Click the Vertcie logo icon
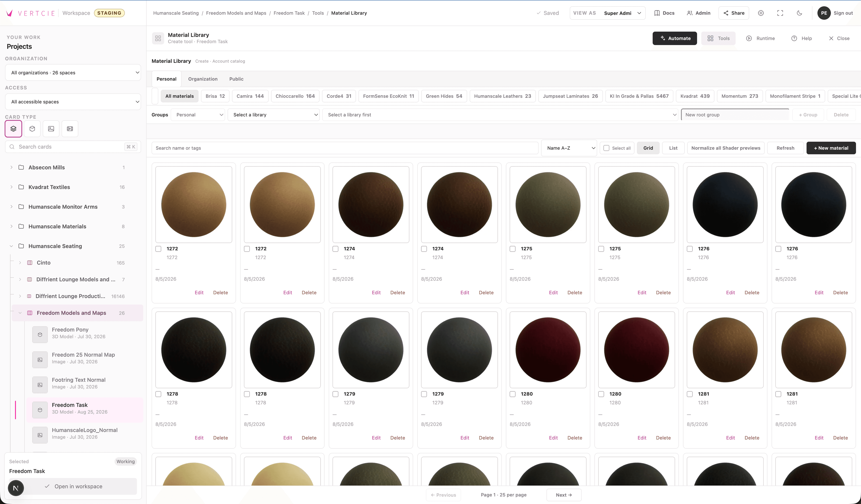 click(10, 13)
